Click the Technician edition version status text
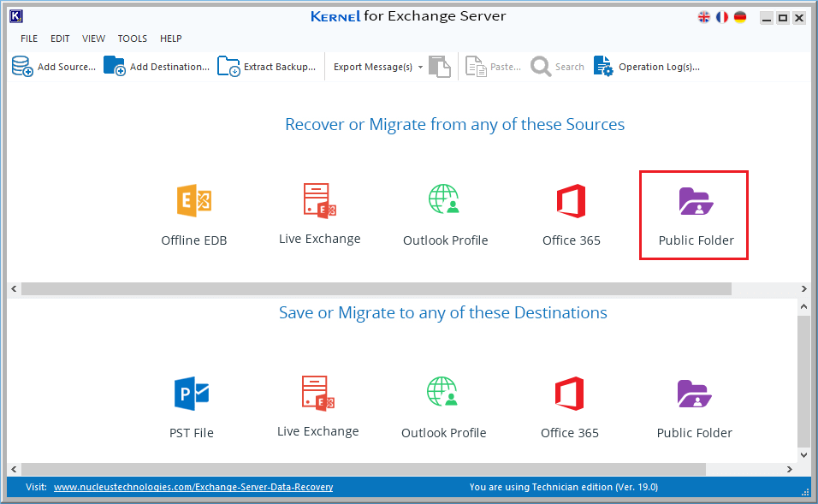818x504 pixels. coord(563,487)
